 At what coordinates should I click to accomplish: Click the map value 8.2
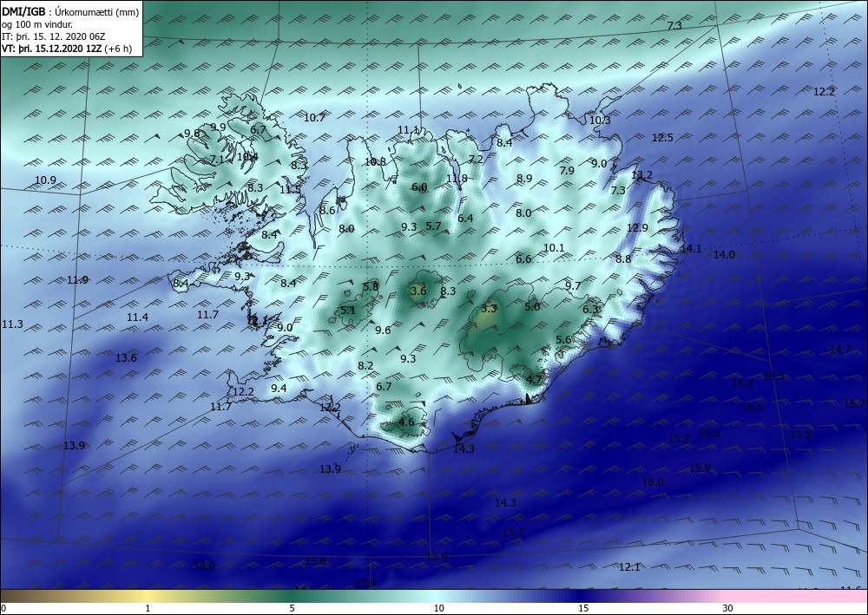click(x=365, y=365)
